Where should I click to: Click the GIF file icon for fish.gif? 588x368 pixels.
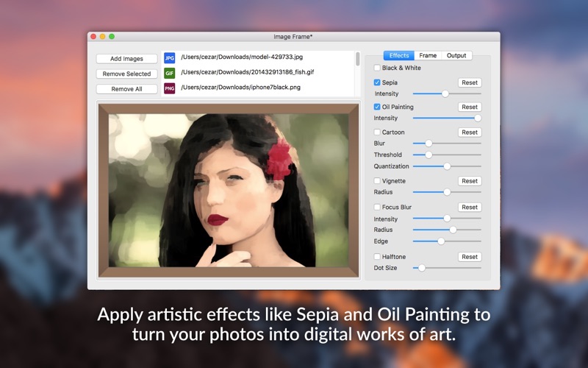[x=170, y=73]
